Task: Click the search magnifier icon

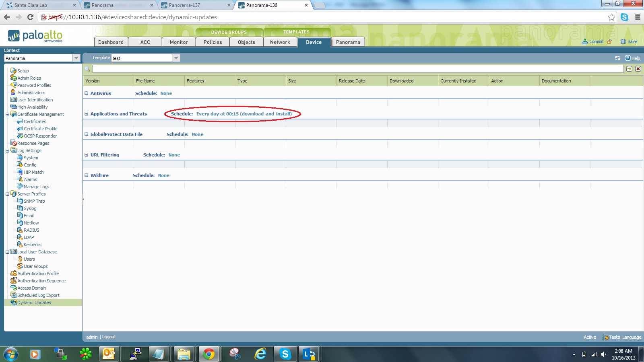Action: click(x=87, y=69)
